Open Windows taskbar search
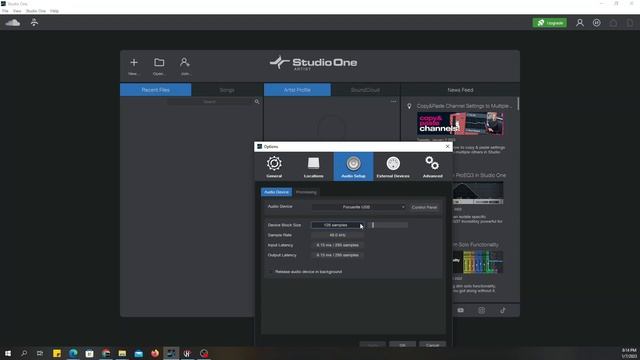 24,353
